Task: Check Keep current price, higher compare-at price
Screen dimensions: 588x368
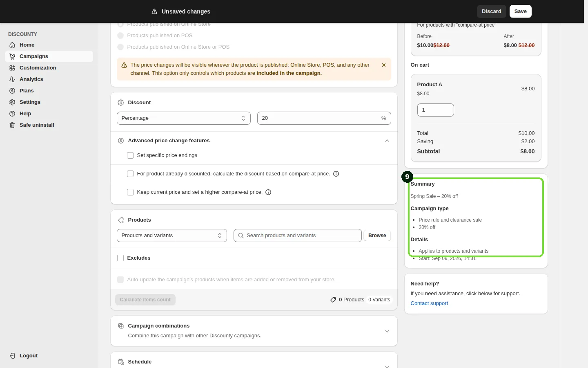Action: click(x=130, y=192)
